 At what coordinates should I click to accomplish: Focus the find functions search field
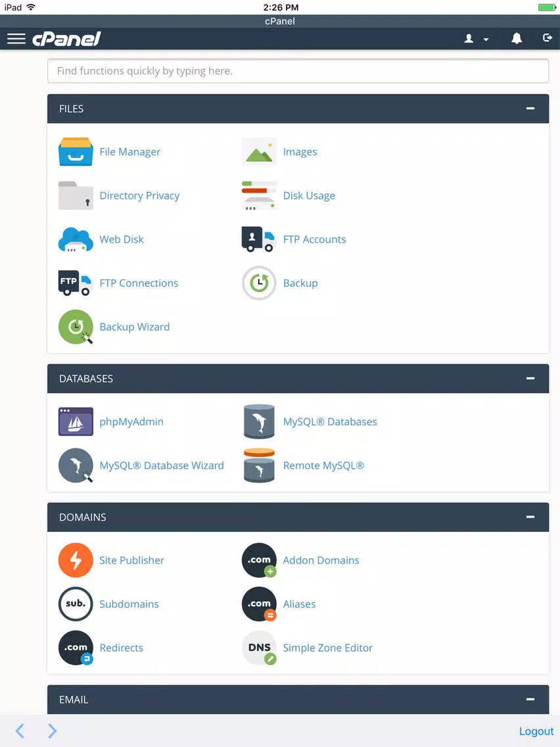tap(298, 71)
